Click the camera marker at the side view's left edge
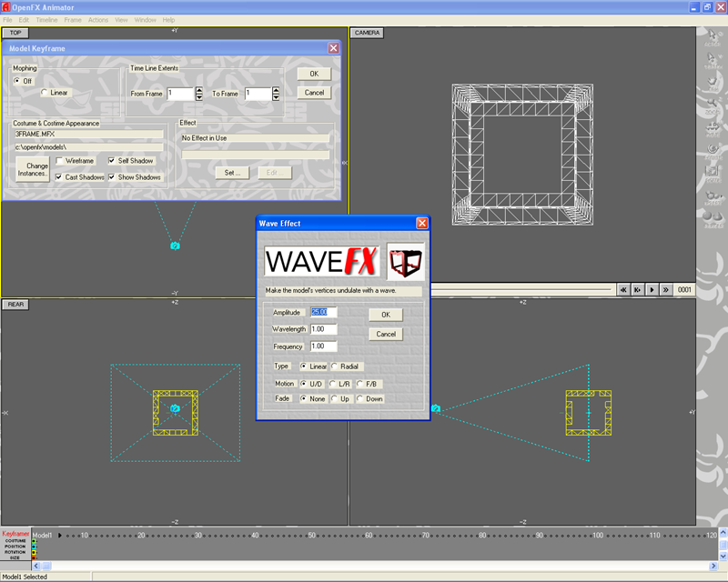728x582 pixels. (x=436, y=408)
